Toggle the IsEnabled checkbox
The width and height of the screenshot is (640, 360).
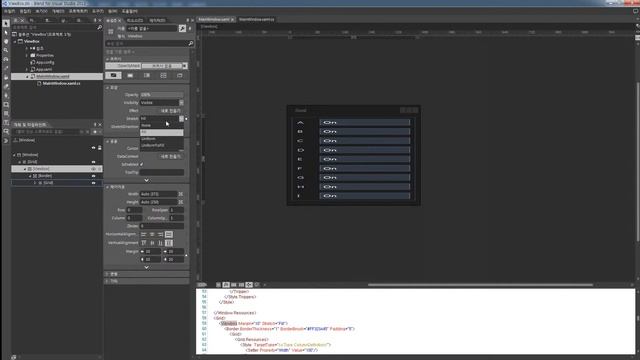(x=142, y=164)
